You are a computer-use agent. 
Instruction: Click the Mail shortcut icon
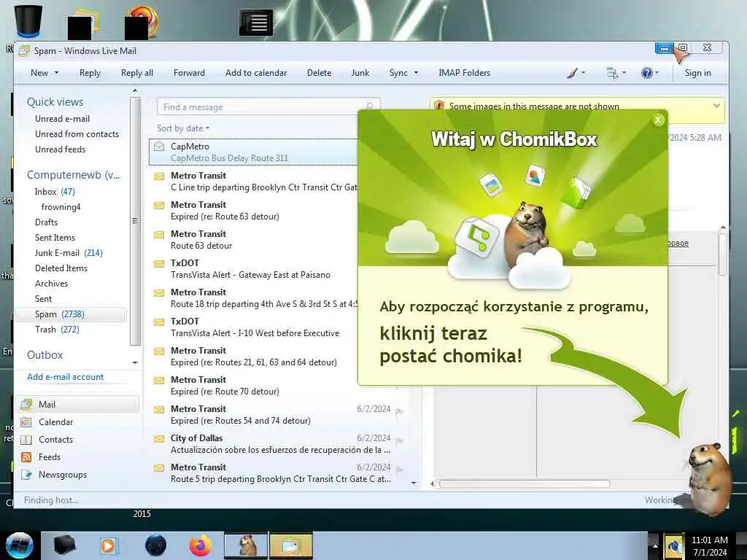coord(26,404)
